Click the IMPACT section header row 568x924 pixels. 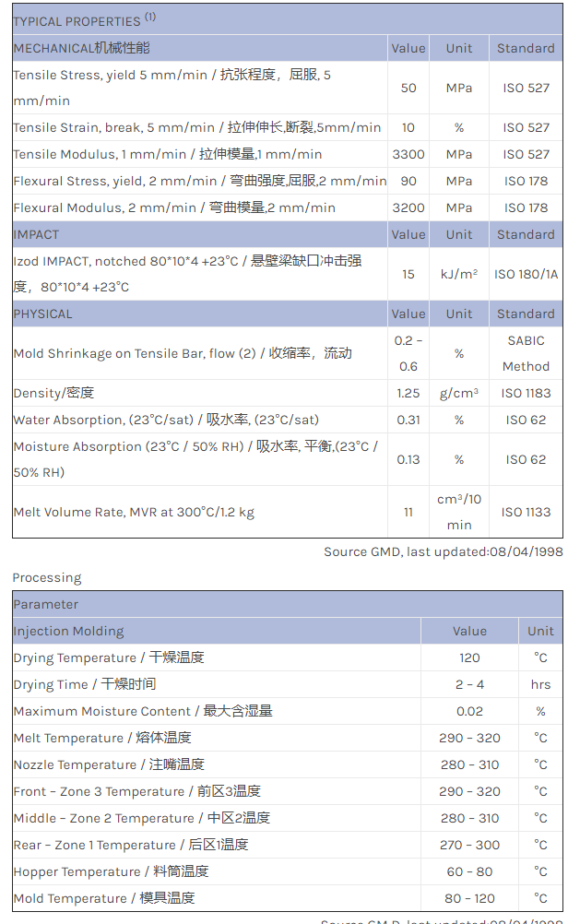(36, 234)
